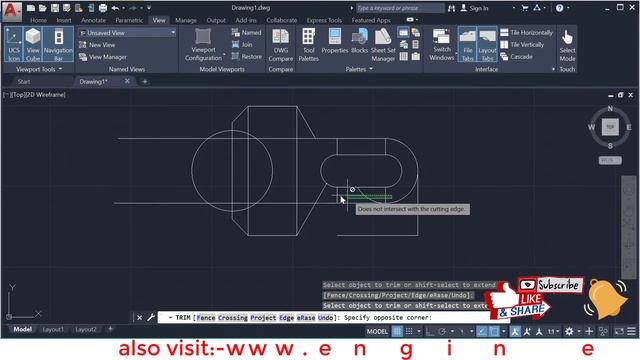Click the New file icon in quick access toolbar
The image size is (640, 360).
(x=31, y=8)
